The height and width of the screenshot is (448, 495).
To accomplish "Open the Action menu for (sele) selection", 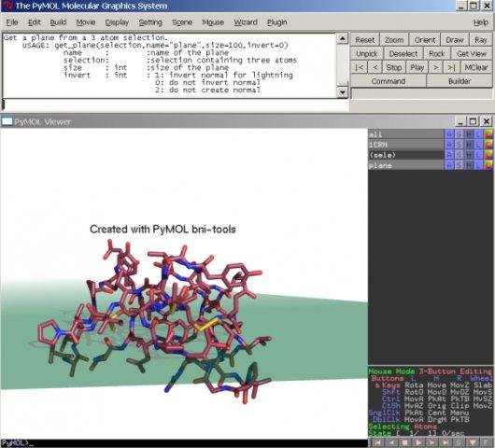I will click(x=449, y=155).
